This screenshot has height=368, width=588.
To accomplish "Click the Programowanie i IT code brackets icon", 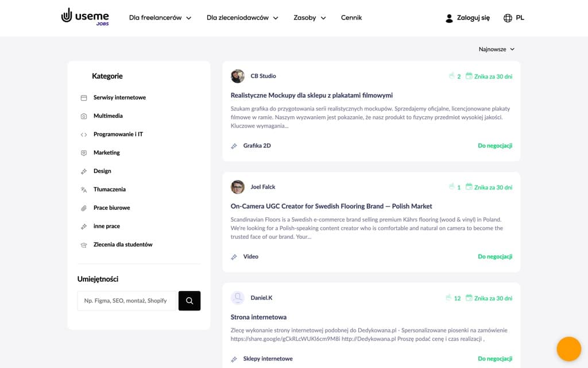I will (84, 134).
